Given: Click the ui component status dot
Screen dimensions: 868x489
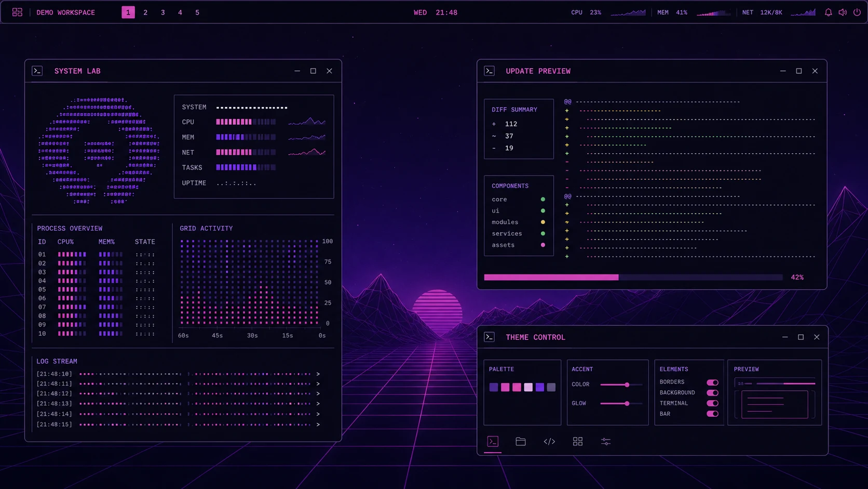Looking at the screenshot, I should click(x=543, y=210).
